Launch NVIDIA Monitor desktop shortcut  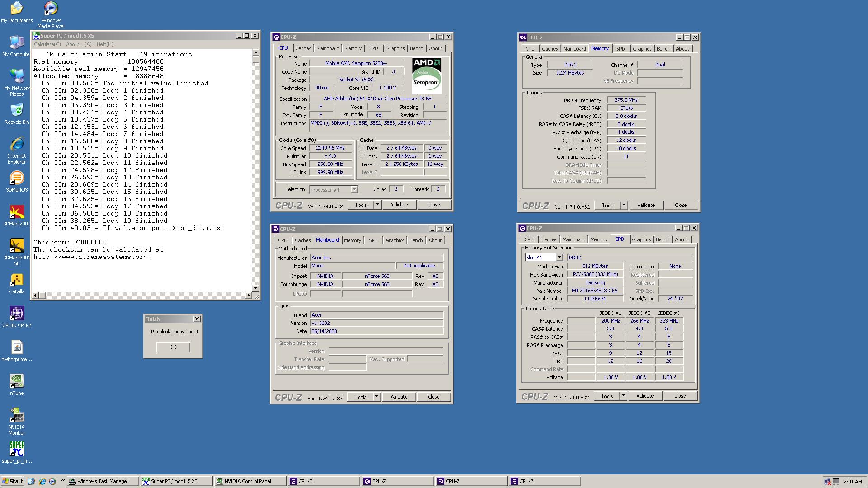point(17,422)
